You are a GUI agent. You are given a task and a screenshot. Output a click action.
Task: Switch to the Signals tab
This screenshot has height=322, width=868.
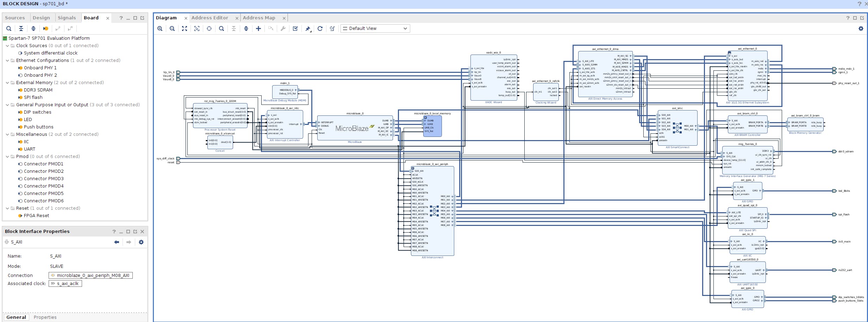click(x=67, y=18)
